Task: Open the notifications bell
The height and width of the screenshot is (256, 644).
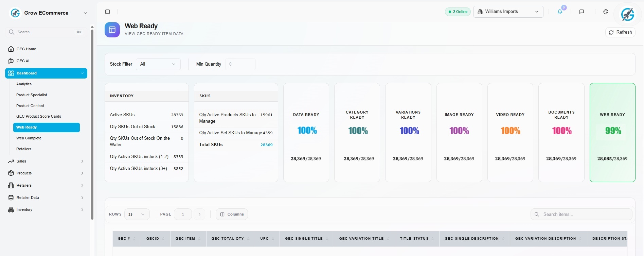Action: pos(560,12)
